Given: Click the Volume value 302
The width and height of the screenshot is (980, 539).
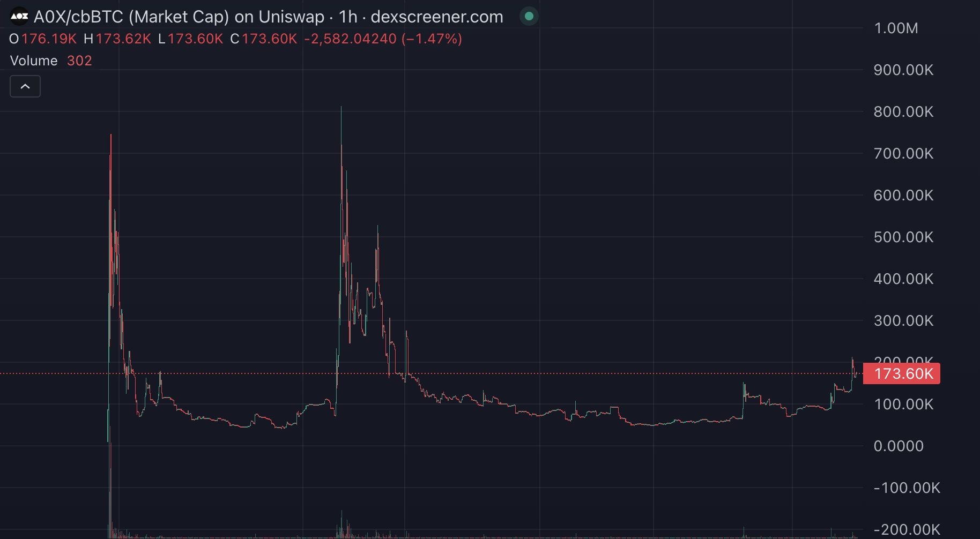Looking at the screenshot, I should [79, 61].
